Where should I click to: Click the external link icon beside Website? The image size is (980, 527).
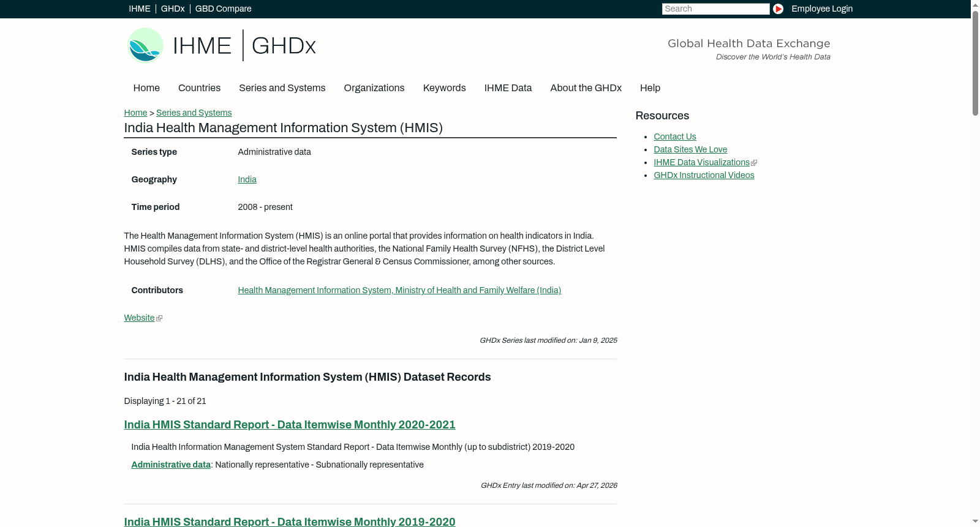point(159,318)
